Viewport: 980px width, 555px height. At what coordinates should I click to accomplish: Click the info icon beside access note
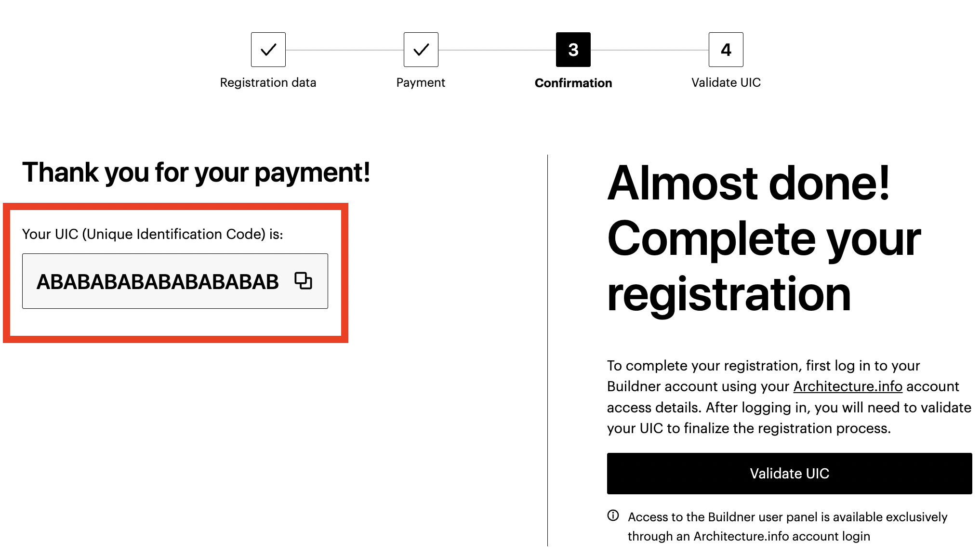(x=613, y=515)
